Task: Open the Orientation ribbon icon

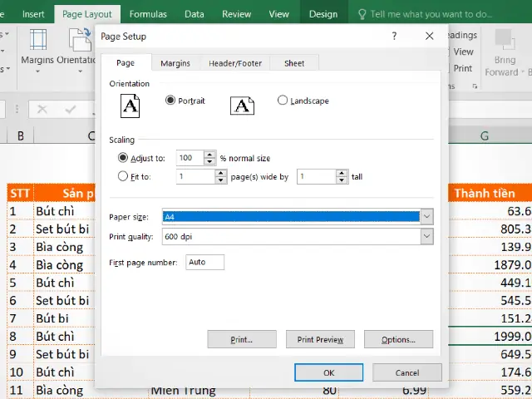Action: click(80, 40)
